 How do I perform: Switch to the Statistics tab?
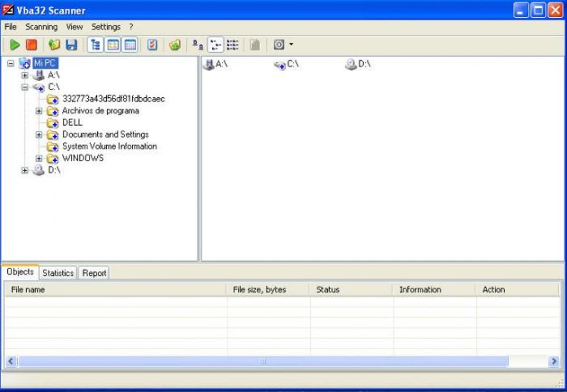tap(58, 273)
